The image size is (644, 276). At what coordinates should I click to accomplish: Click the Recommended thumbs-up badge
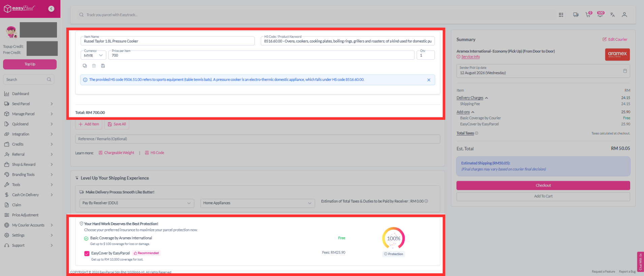[146, 253]
